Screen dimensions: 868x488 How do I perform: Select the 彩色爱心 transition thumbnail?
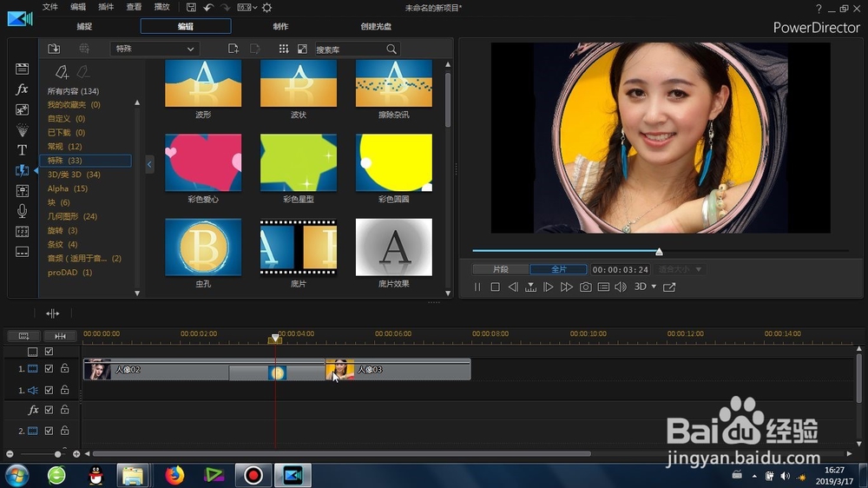coord(203,162)
